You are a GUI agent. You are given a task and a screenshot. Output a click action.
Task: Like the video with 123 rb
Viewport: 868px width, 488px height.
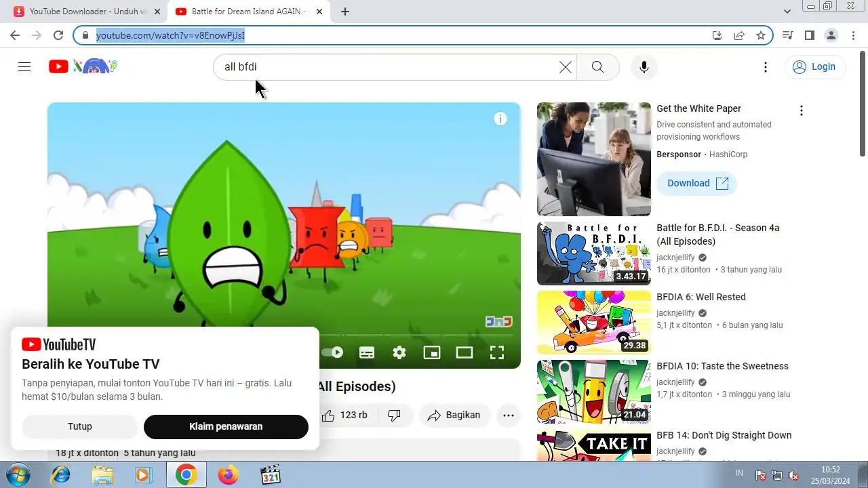(x=344, y=415)
